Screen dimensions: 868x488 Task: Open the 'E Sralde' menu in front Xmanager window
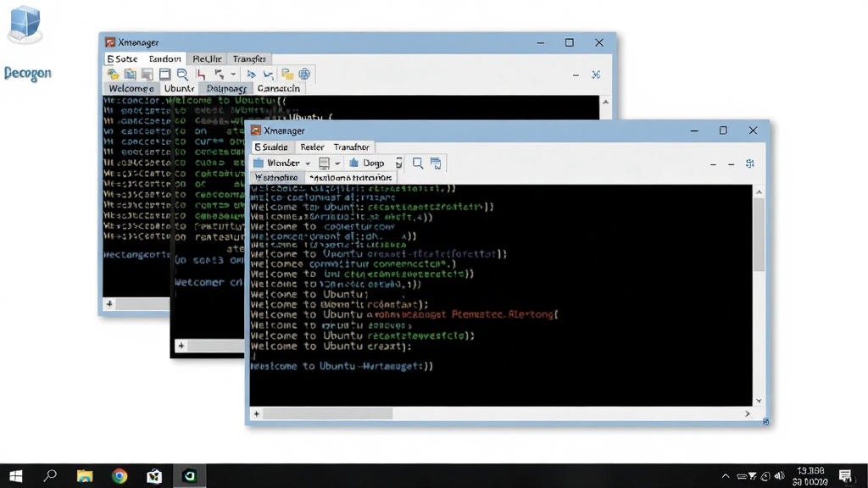click(271, 147)
